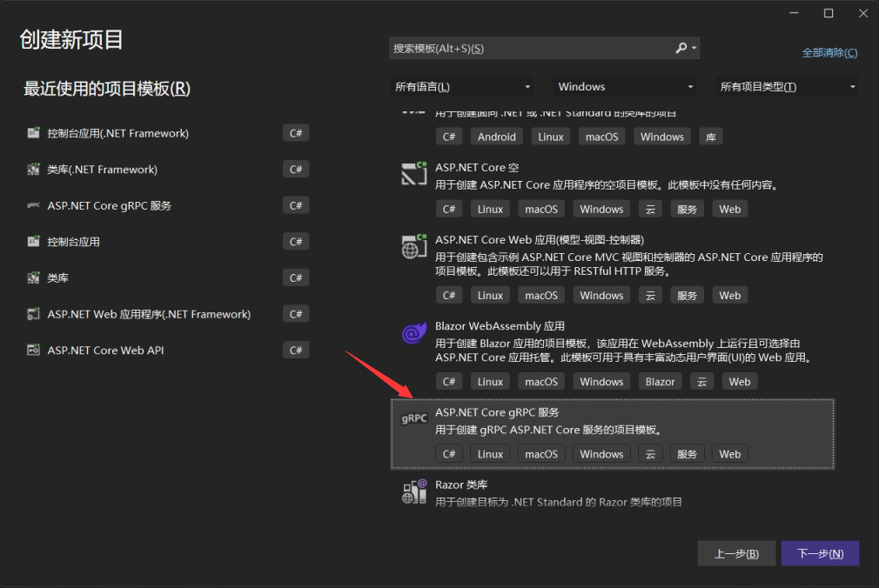Click icon beside recent ASP.NET Core Web API
879x588 pixels.
click(34, 350)
